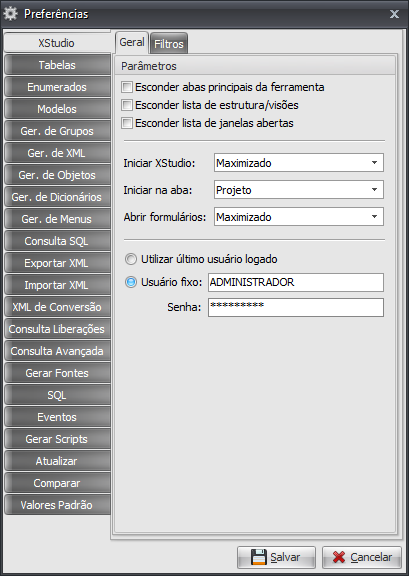Click the Preferências gear icon

(10, 14)
